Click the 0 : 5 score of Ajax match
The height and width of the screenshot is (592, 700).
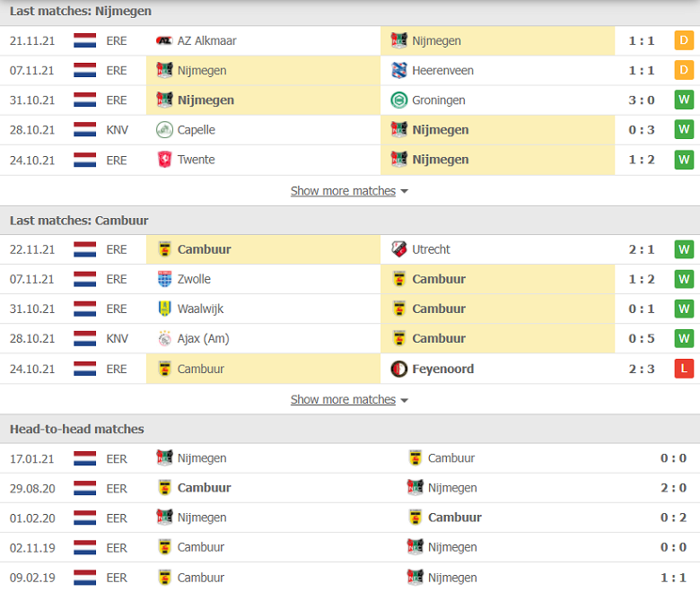pos(642,338)
